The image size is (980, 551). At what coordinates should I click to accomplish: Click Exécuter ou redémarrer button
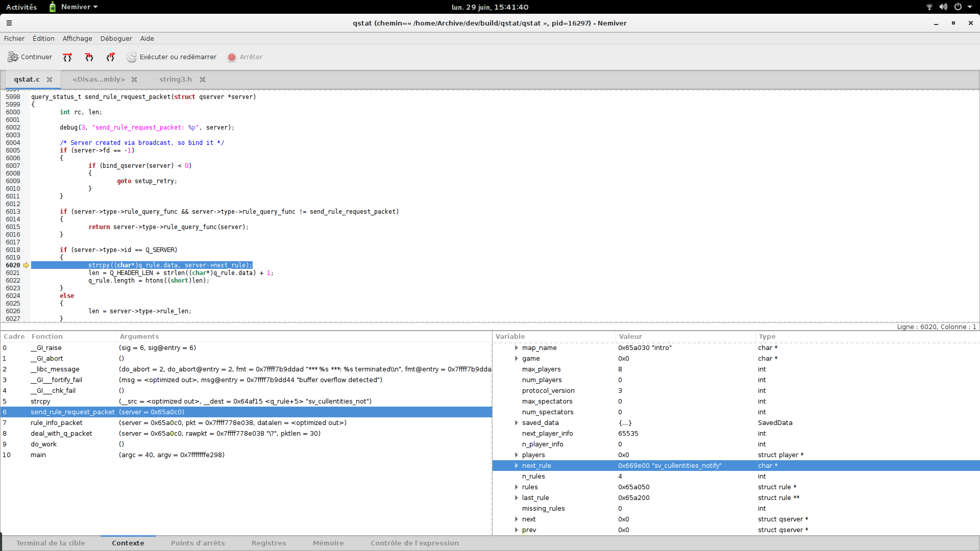pos(172,57)
